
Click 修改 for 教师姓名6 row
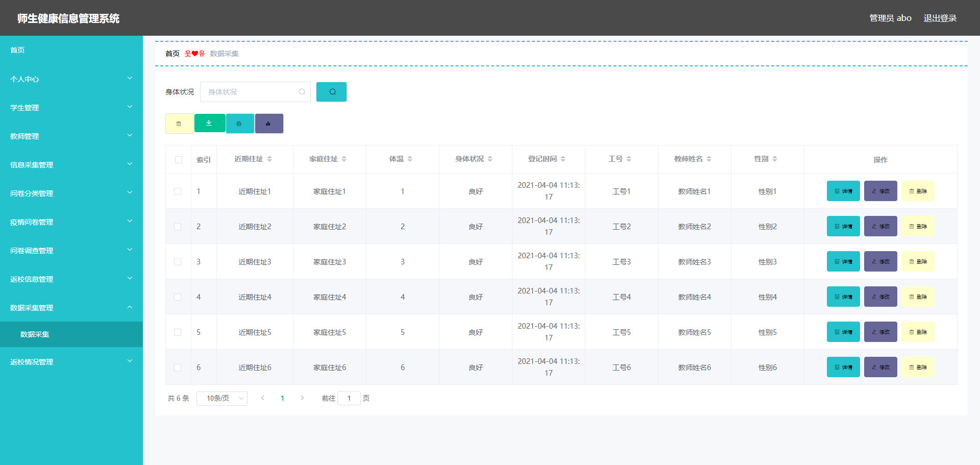[880, 367]
